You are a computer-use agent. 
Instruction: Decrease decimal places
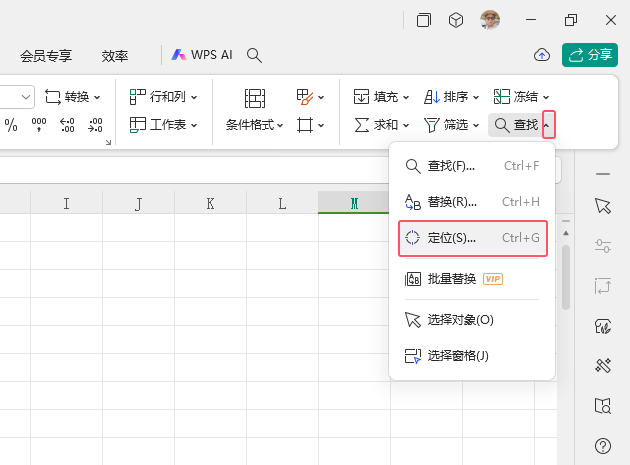coord(95,125)
